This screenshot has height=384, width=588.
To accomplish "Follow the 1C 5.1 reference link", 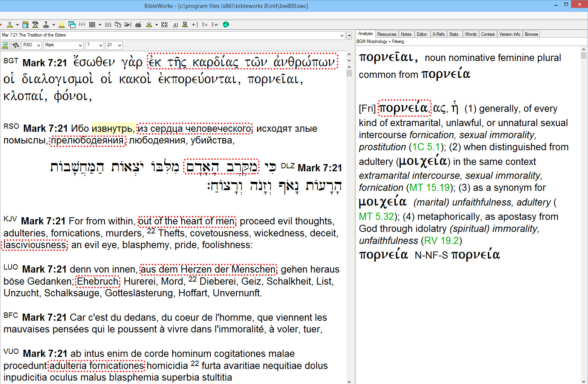I will tap(426, 147).
